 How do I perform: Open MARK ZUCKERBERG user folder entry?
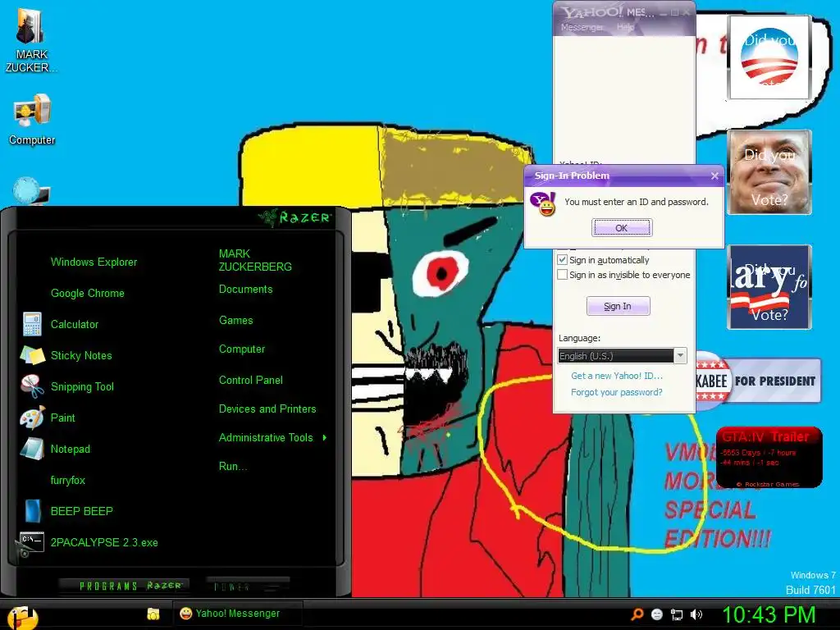(x=255, y=260)
